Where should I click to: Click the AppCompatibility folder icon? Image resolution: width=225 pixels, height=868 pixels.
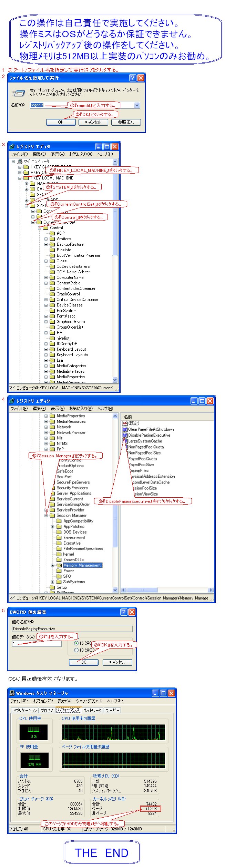click(x=59, y=521)
